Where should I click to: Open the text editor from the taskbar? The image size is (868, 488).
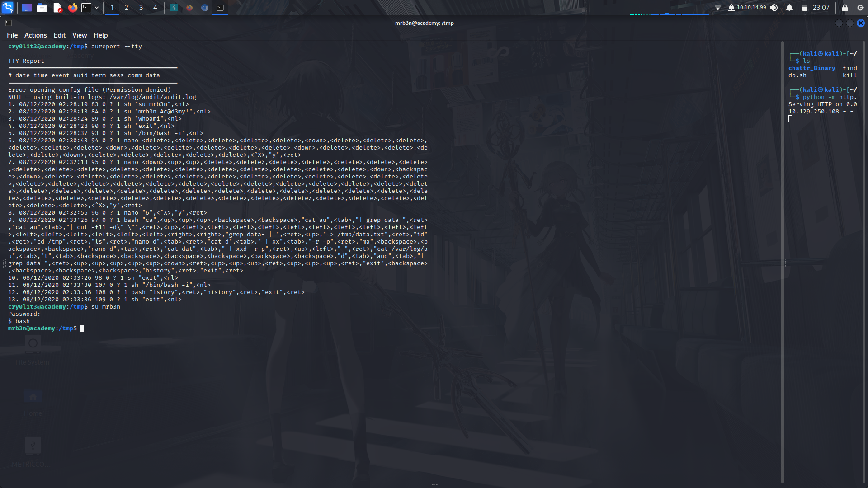pyautogui.click(x=57, y=7)
